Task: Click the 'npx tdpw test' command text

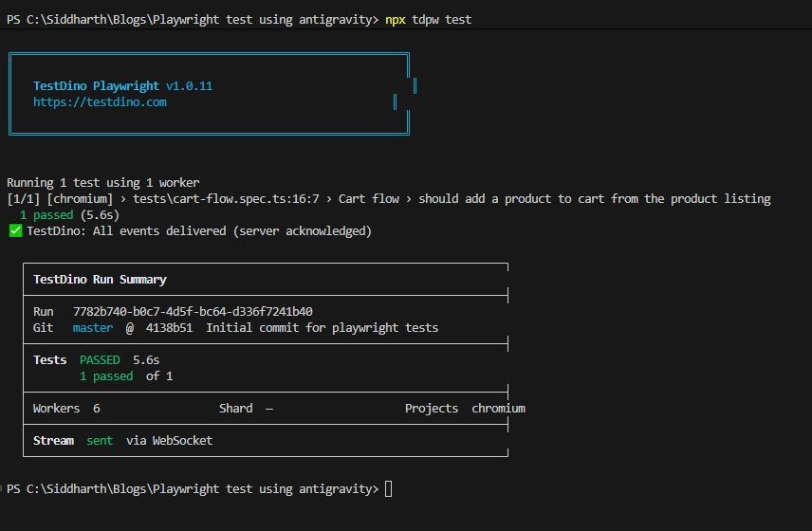Action: [428, 20]
